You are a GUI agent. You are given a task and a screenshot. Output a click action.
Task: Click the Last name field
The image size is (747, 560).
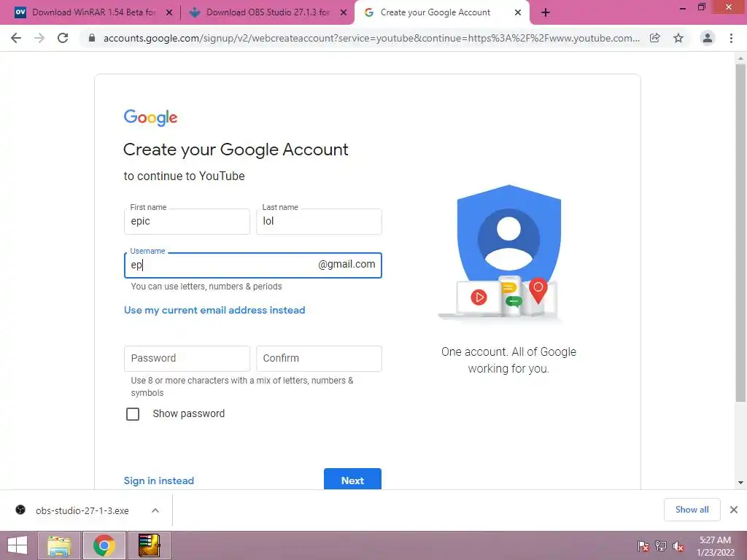click(x=319, y=222)
